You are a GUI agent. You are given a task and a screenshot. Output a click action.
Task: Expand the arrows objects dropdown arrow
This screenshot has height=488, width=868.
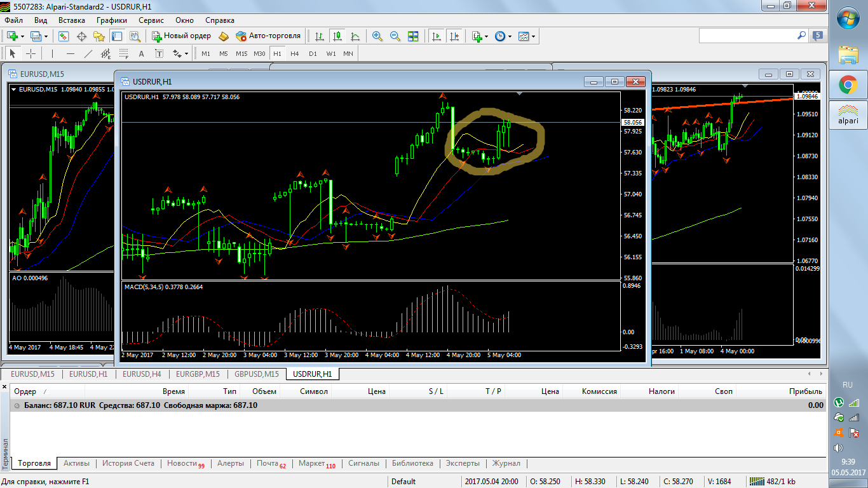click(x=187, y=53)
